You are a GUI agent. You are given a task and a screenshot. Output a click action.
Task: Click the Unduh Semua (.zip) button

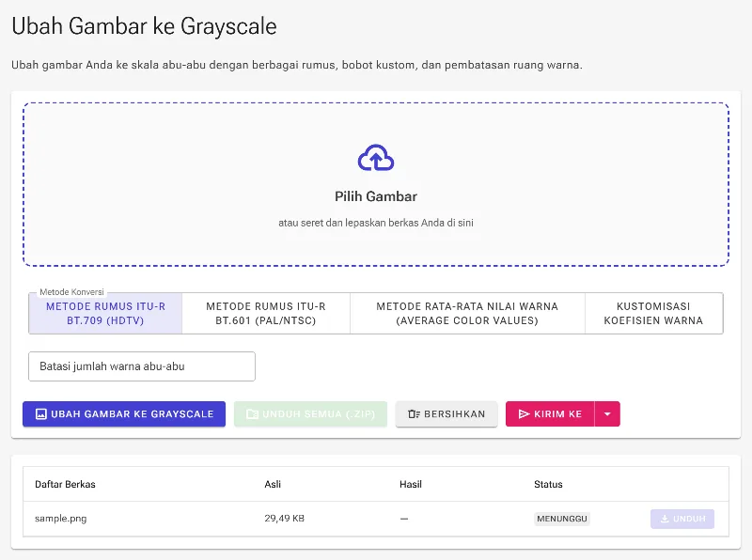tap(310, 413)
